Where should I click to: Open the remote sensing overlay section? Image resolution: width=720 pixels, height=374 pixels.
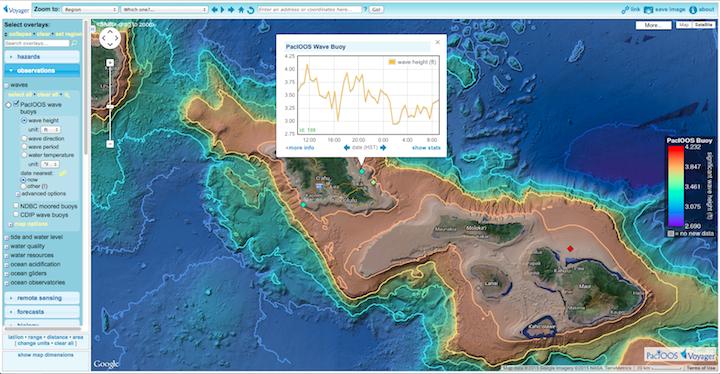pyautogui.click(x=42, y=298)
